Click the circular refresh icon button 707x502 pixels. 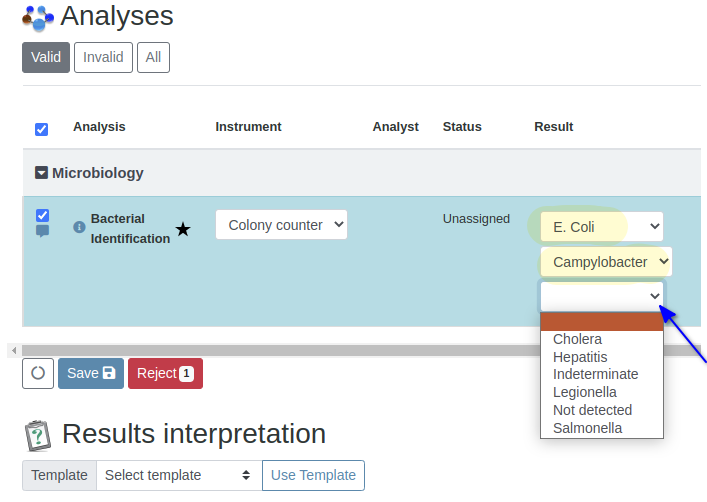[38, 373]
